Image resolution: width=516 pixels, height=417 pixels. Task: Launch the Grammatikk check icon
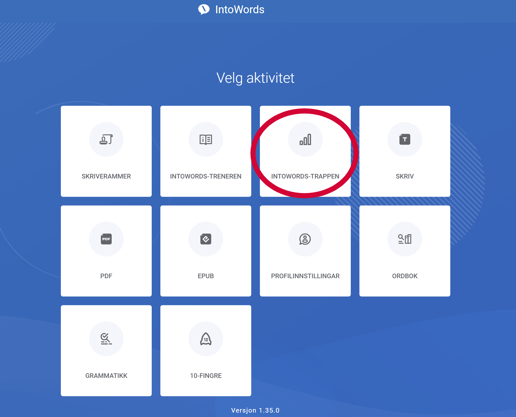[106, 339]
